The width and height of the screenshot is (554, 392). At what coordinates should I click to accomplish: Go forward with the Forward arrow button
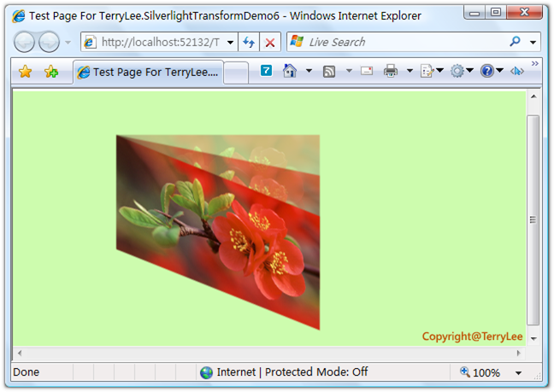point(49,42)
